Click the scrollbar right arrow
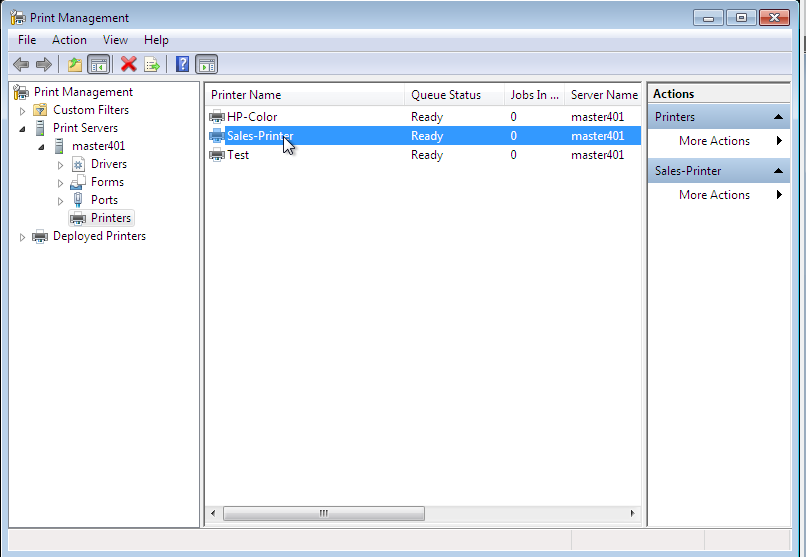The height and width of the screenshot is (557, 806). click(x=632, y=513)
